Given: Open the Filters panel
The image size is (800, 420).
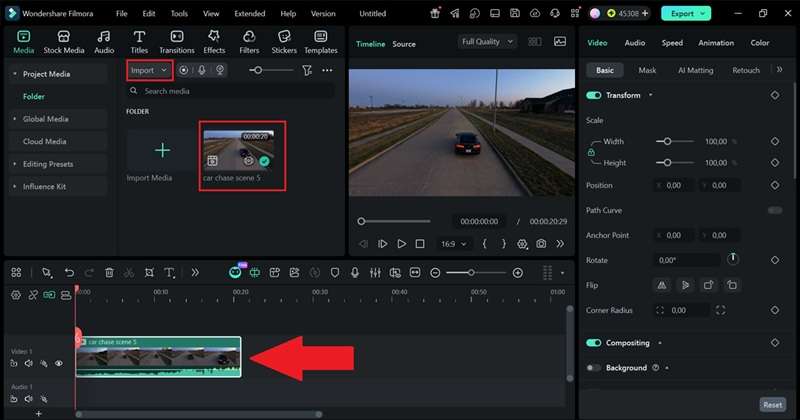Looking at the screenshot, I should 249,42.
